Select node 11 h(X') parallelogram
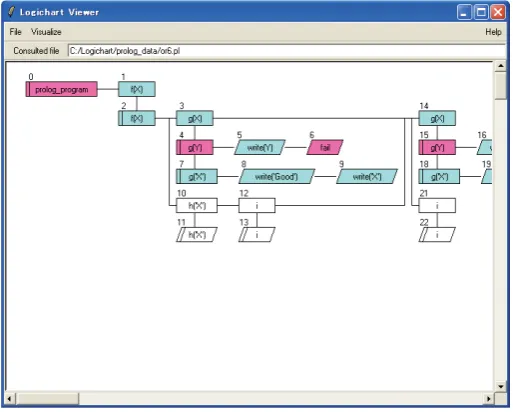The height and width of the screenshot is (412, 513). coord(197,235)
